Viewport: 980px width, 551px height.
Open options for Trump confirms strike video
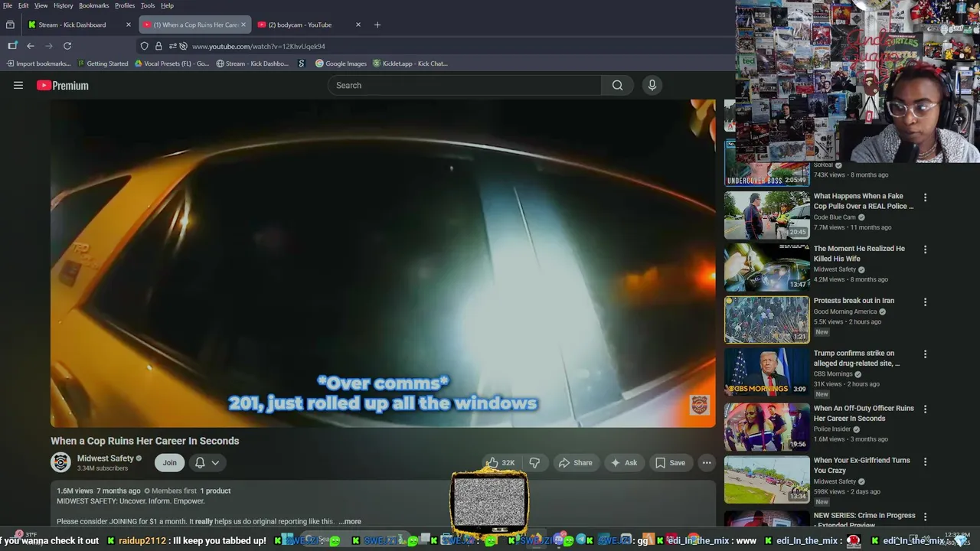(925, 354)
